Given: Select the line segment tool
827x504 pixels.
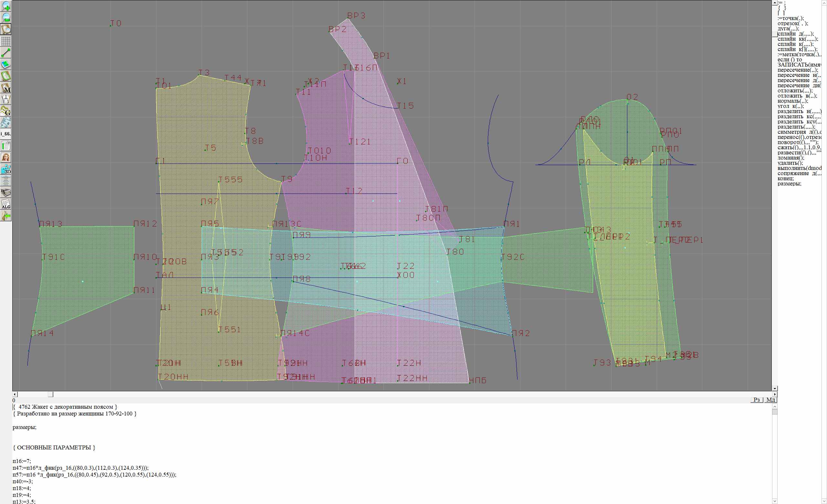Looking at the screenshot, I should [6, 53].
